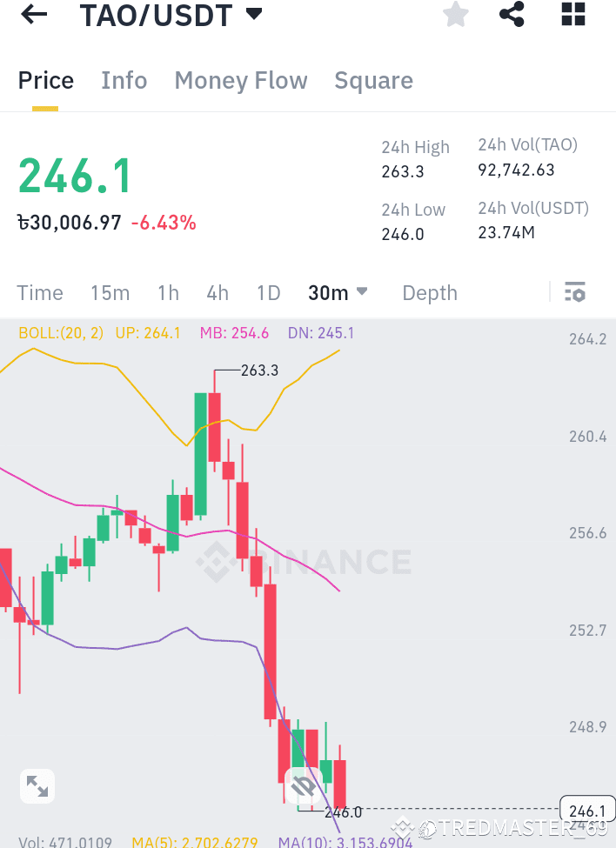Open the share icon for TAO/USDT

pyautogui.click(x=512, y=14)
